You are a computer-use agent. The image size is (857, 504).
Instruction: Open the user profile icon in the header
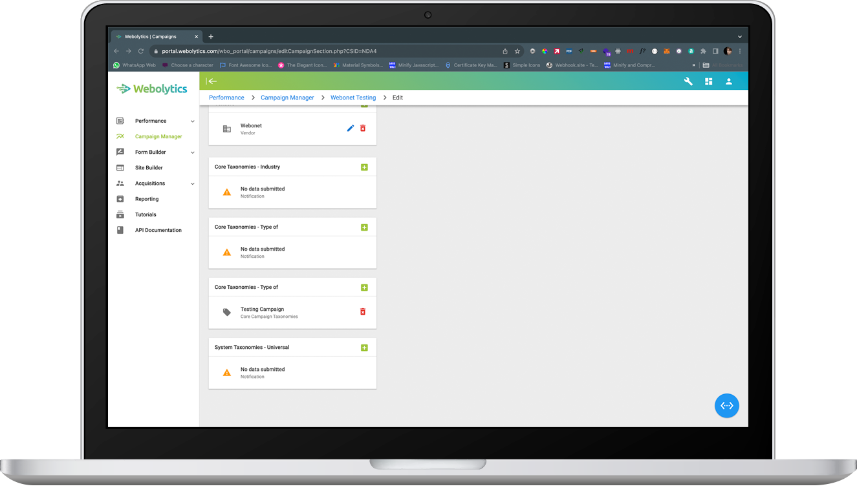pyautogui.click(x=728, y=81)
